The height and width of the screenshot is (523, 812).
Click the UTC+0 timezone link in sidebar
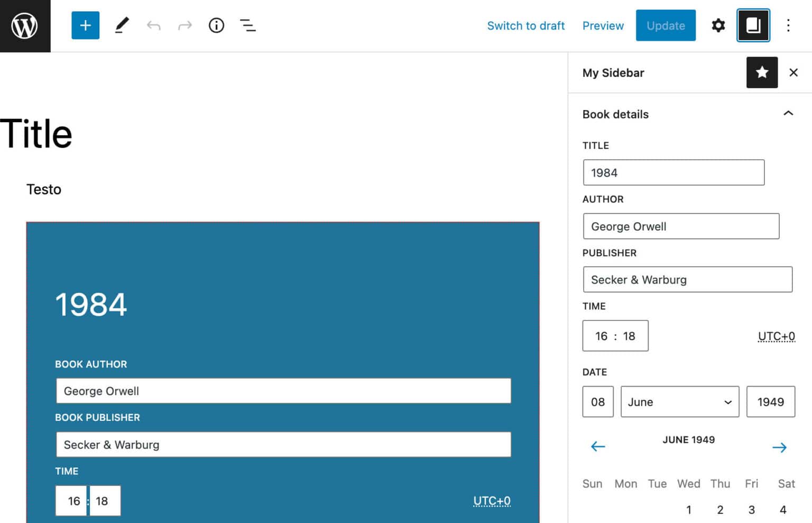[x=777, y=336]
